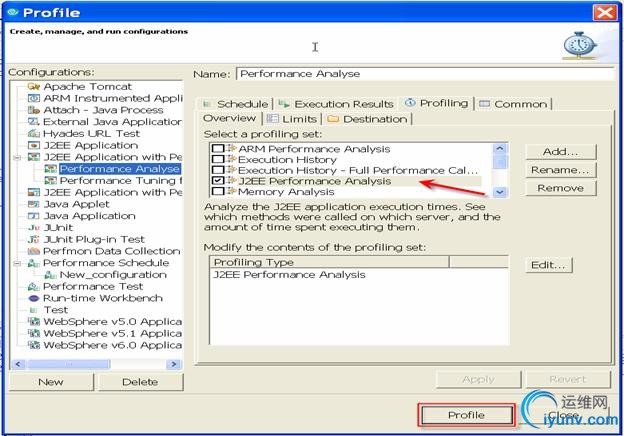Collapse the Performance Schedule tree node

[17, 263]
